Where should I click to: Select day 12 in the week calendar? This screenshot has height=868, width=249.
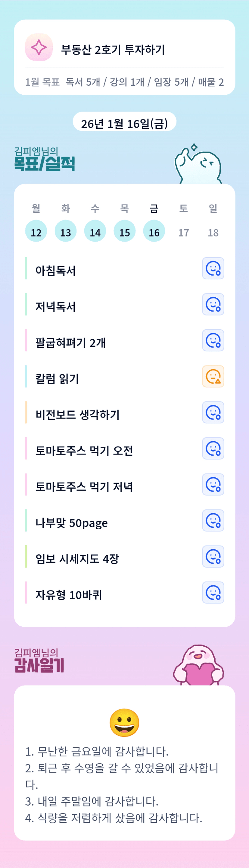pos(36,232)
